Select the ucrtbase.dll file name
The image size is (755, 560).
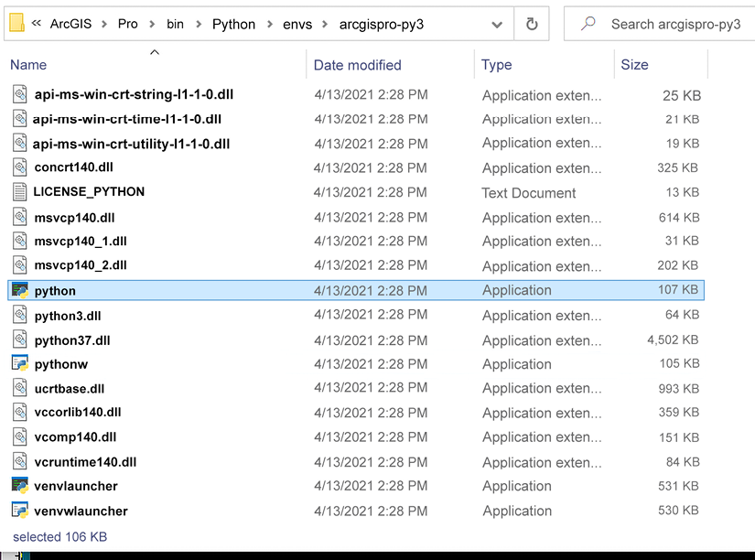(70, 389)
